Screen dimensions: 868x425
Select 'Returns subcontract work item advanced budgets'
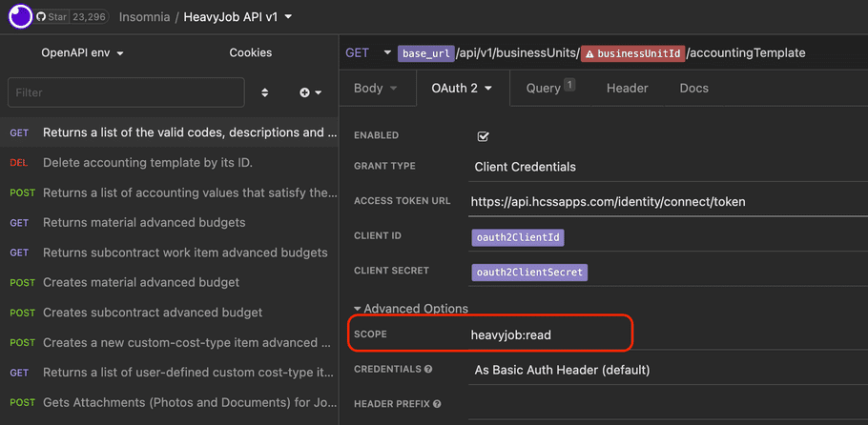coord(170,253)
